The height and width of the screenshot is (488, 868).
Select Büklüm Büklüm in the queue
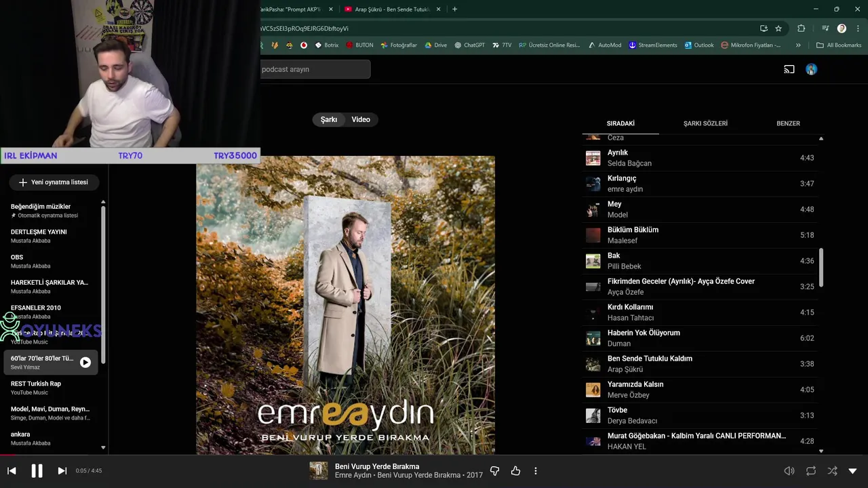(700, 235)
